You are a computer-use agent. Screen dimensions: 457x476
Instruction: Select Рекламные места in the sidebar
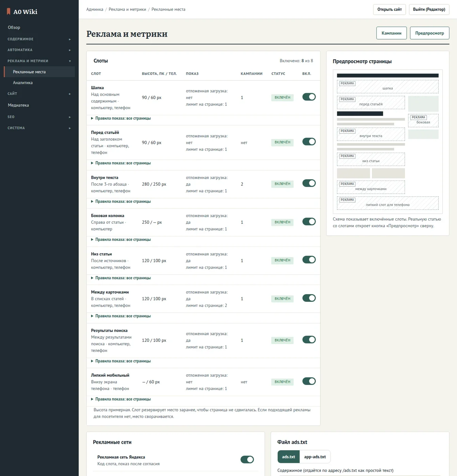(39, 72)
